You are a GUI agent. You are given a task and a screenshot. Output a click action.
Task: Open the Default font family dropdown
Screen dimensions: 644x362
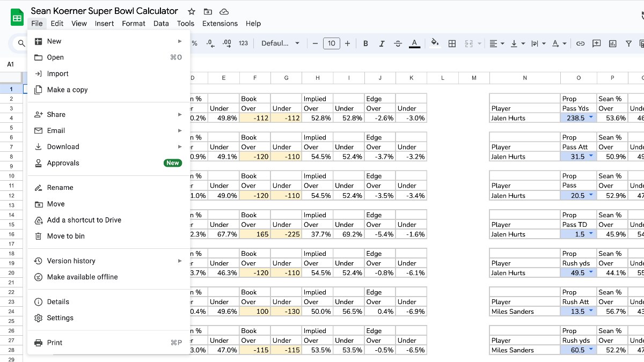pyautogui.click(x=280, y=43)
